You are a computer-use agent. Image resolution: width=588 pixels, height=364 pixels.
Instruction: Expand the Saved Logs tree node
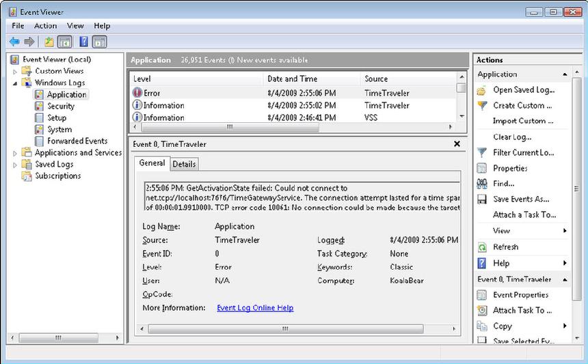pos(15,165)
